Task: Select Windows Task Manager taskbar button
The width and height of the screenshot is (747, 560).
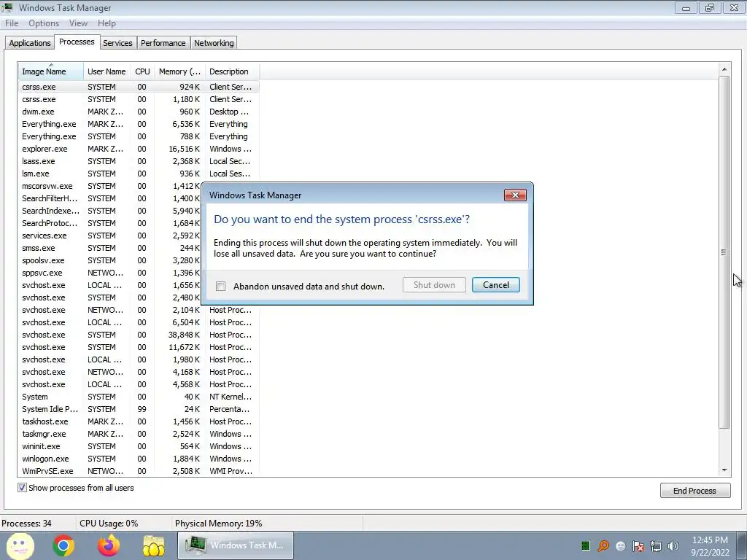Action: point(236,545)
